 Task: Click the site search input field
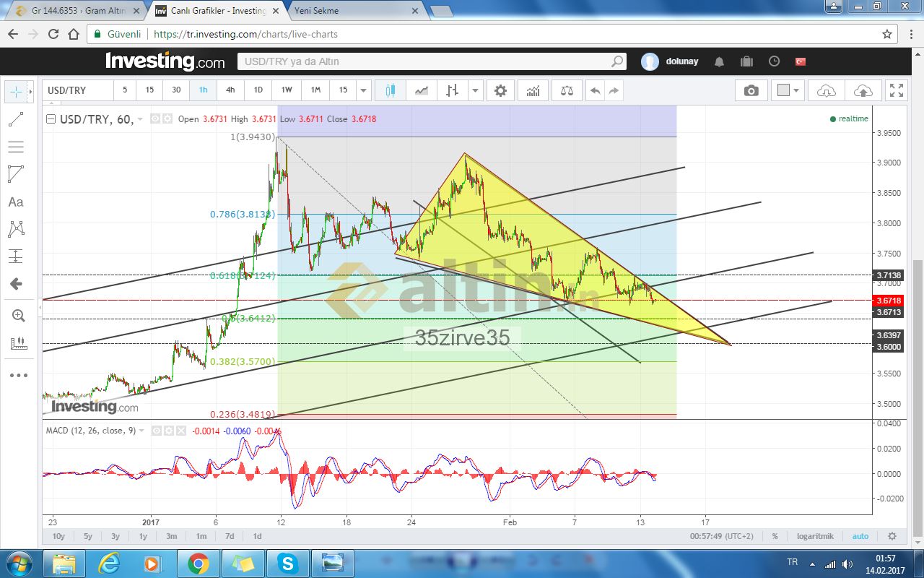(x=426, y=61)
